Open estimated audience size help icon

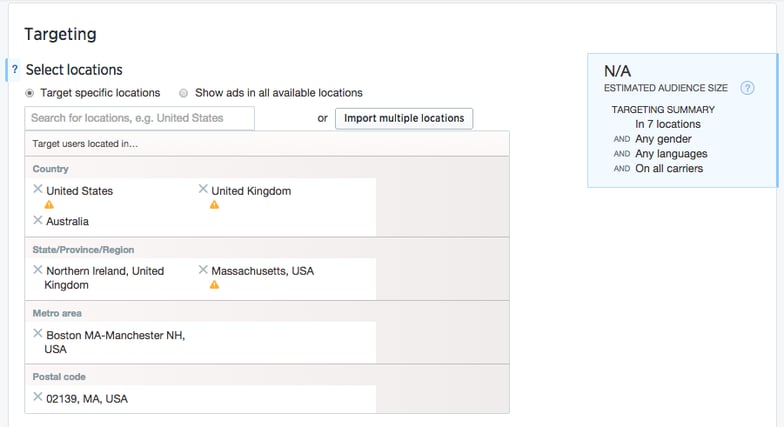pyautogui.click(x=746, y=88)
